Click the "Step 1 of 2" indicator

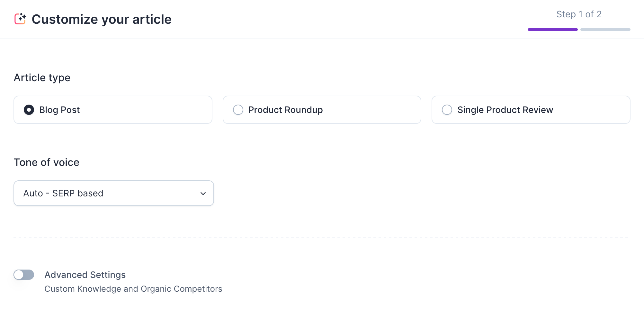click(579, 14)
